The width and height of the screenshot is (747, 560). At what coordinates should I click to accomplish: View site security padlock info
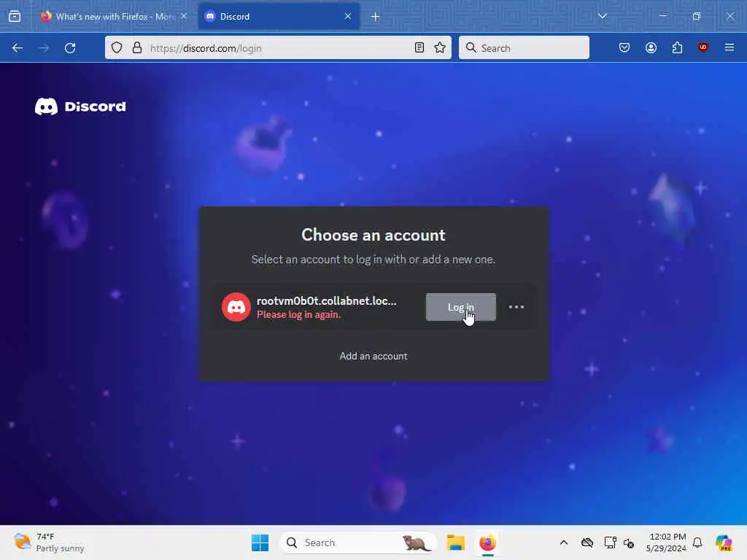point(137,47)
